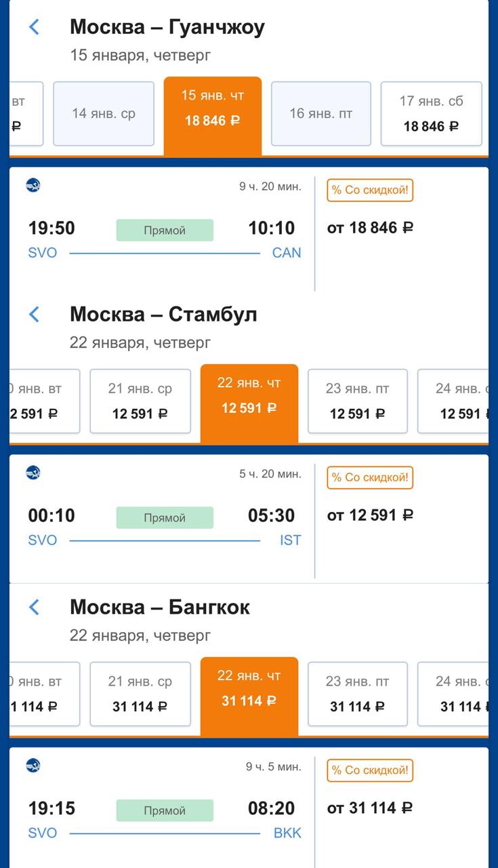Select fare от 12 591 ₽
The image size is (498, 868).
click(x=370, y=515)
